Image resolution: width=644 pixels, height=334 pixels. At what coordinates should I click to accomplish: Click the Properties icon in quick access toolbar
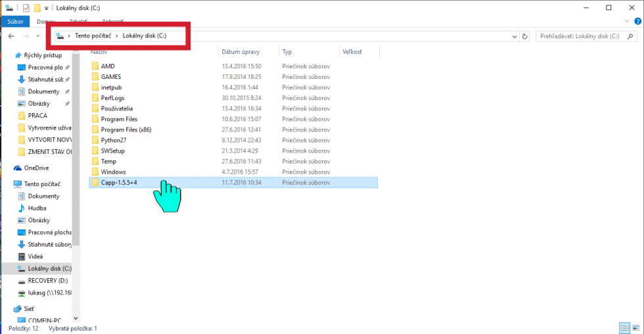pos(26,7)
